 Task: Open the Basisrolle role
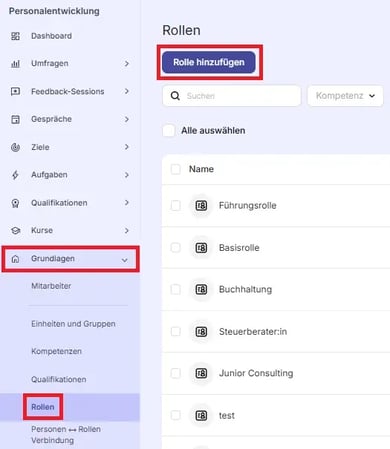point(239,248)
